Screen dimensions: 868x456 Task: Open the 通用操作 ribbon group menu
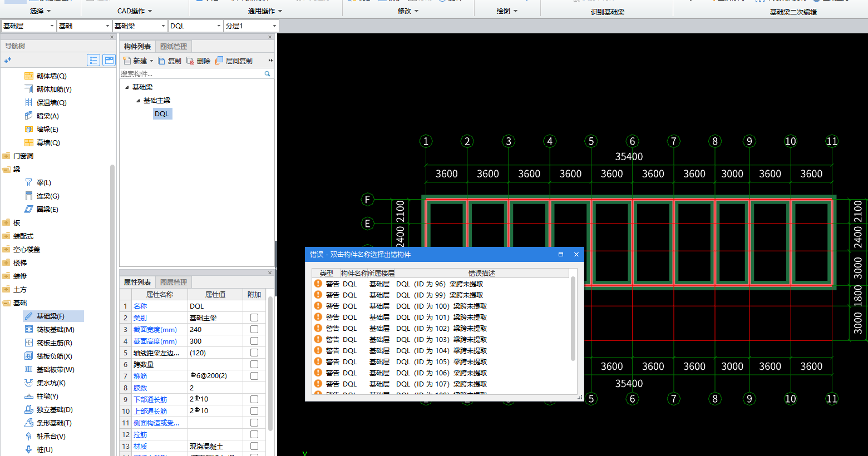265,11
